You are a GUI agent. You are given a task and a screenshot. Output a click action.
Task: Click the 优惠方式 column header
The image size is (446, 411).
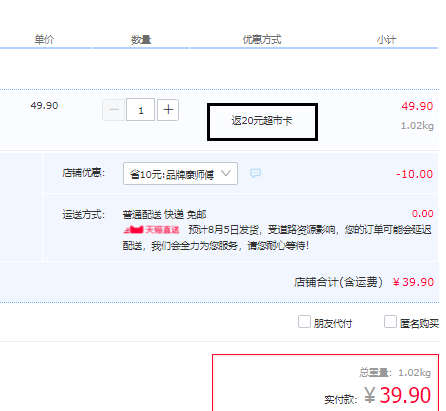point(262,40)
